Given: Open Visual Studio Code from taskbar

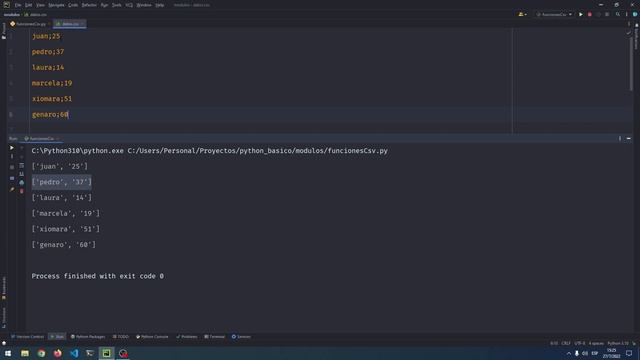Looking at the screenshot, I should pyautogui.click(x=74, y=353).
